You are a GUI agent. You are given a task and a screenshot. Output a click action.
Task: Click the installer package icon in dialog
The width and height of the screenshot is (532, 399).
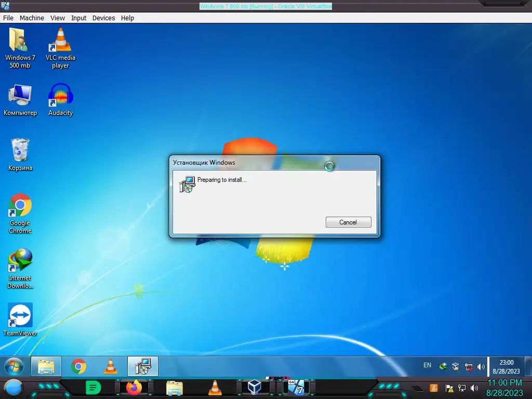coord(187,184)
